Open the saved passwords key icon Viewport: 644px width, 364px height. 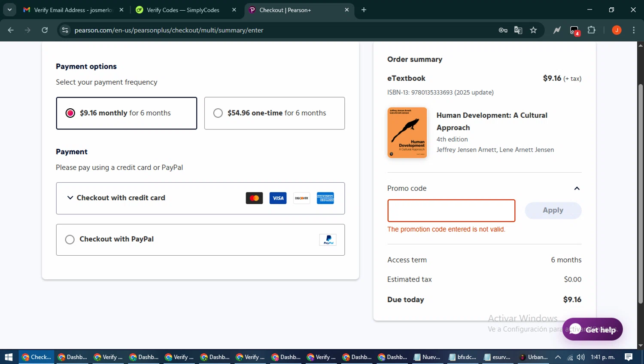503,30
